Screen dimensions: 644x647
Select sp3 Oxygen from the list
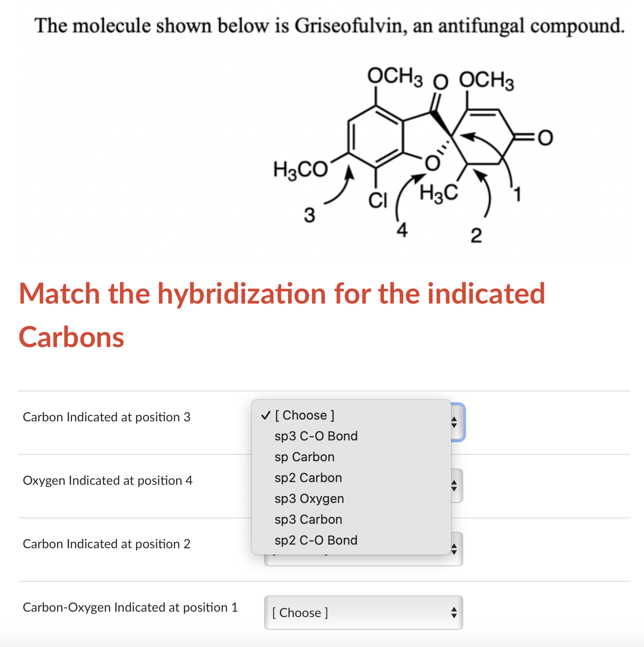click(x=309, y=498)
